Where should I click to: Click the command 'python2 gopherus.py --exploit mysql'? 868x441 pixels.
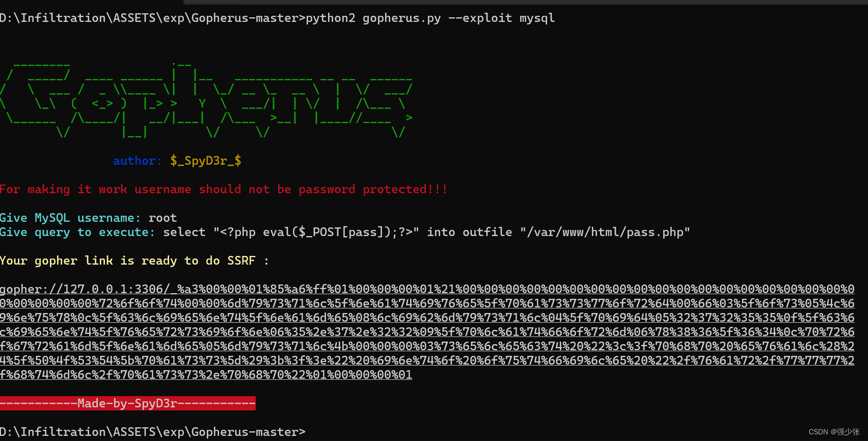coord(430,18)
